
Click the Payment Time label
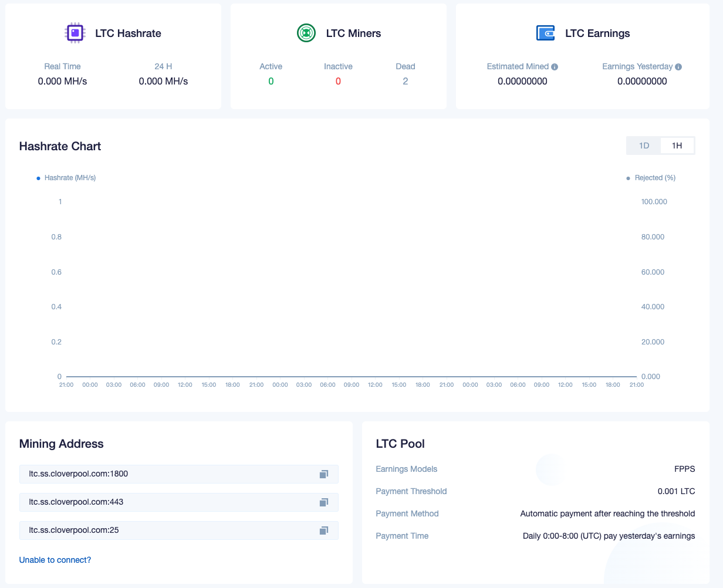point(403,536)
